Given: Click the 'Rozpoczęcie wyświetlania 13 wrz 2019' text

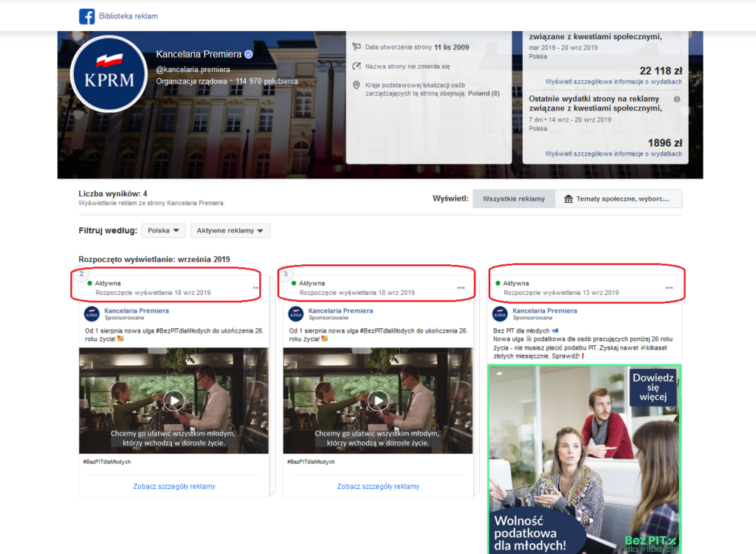Looking at the screenshot, I should coord(561,293).
